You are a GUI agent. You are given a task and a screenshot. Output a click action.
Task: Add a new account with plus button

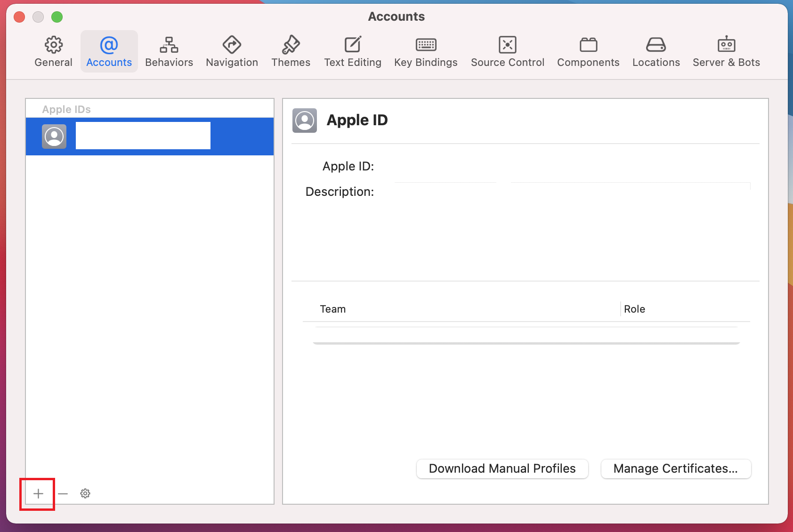(38, 493)
